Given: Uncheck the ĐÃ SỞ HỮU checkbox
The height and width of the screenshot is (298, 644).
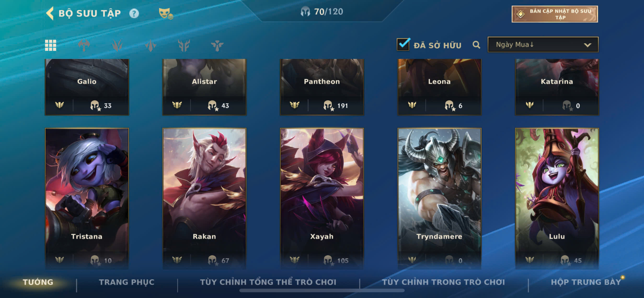Looking at the screenshot, I should coord(403,45).
